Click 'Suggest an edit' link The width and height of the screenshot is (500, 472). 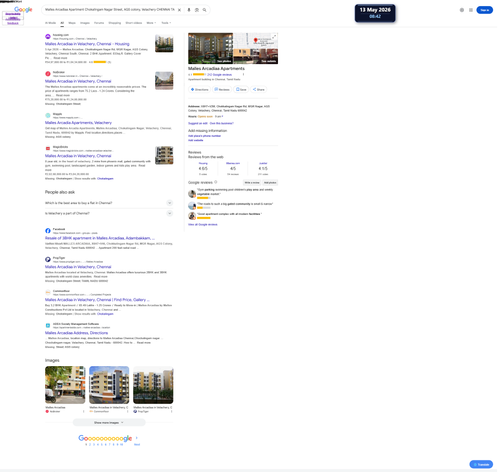pyautogui.click(x=198, y=123)
